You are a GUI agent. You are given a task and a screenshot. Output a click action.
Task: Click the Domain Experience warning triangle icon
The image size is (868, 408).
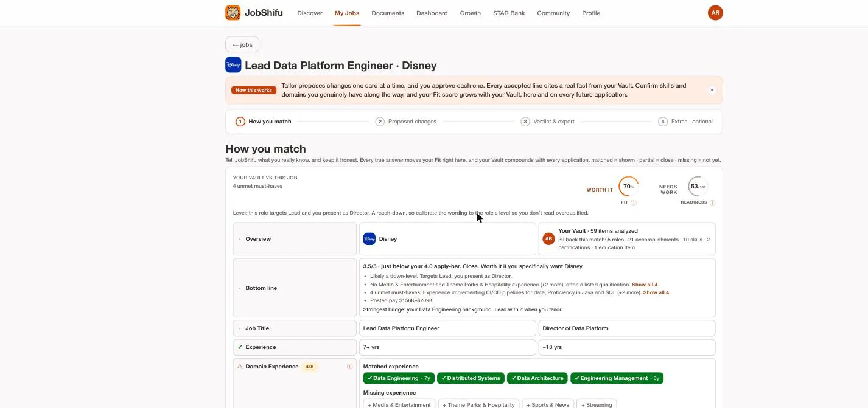[240, 367]
